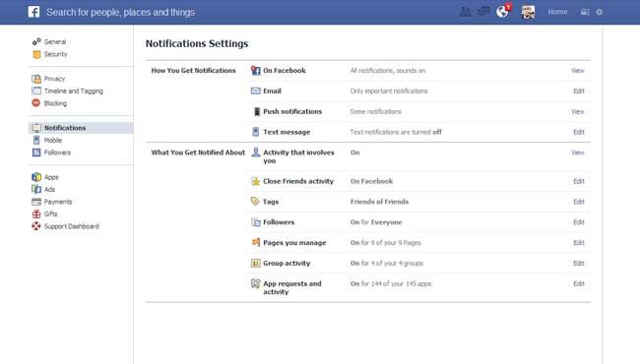
Task: Edit Followers notification settings
Action: pyautogui.click(x=579, y=222)
